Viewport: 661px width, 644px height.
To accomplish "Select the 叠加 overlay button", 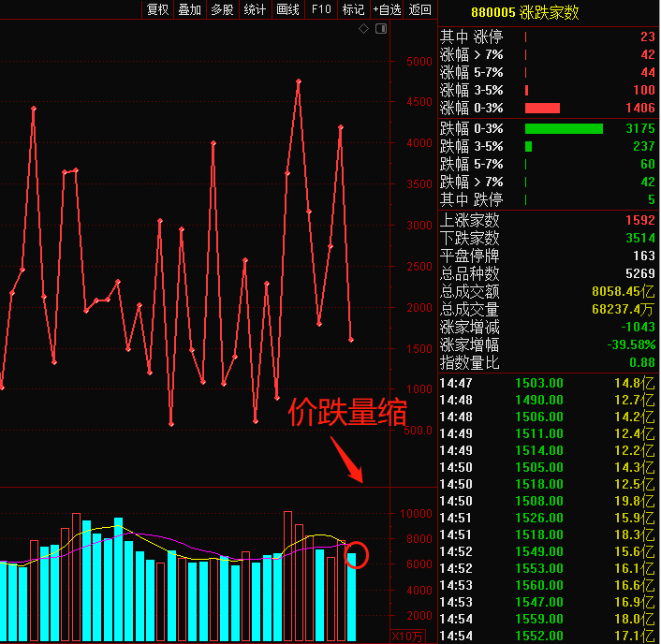I will tap(190, 9).
